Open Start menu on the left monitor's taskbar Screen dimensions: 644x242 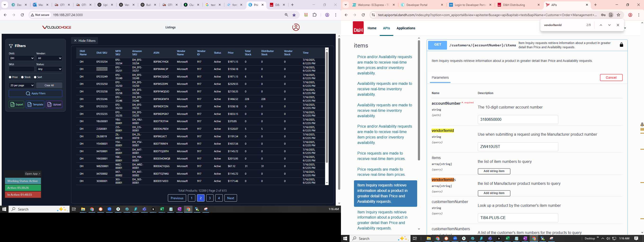click(x=4, y=209)
